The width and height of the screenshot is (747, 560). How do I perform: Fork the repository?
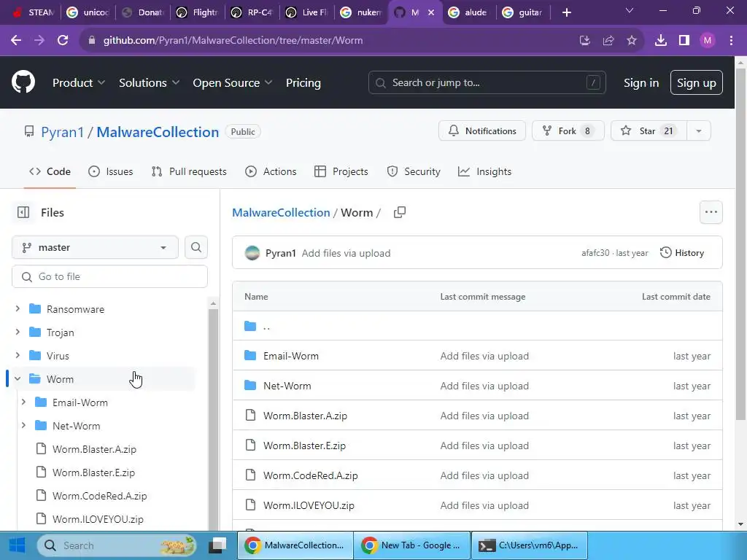568,131
